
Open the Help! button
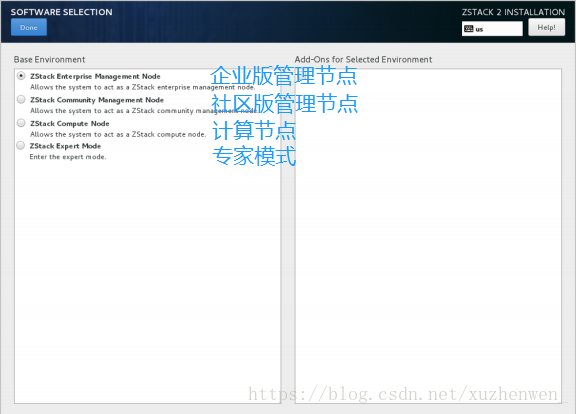tap(546, 27)
